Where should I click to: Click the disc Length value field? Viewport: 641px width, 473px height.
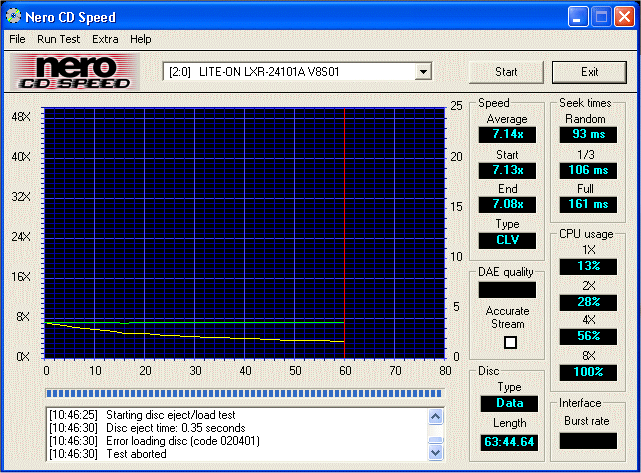507,441
